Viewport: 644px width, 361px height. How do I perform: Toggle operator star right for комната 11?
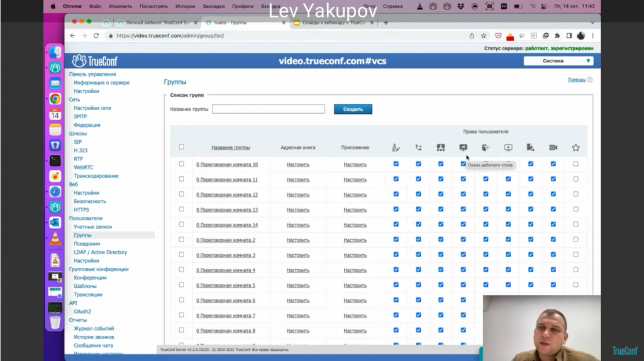576,179
